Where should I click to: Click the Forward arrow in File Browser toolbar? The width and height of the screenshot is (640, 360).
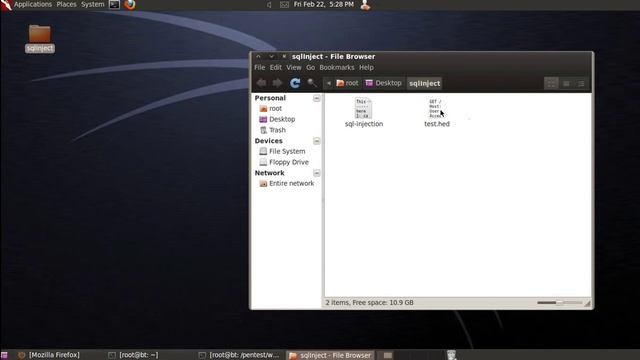click(x=277, y=83)
